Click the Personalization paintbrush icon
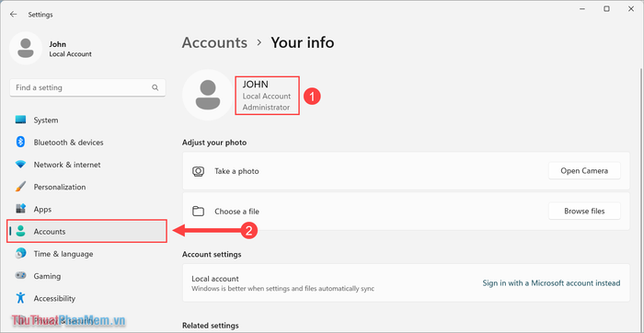This screenshot has width=644, height=333. (x=20, y=187)
